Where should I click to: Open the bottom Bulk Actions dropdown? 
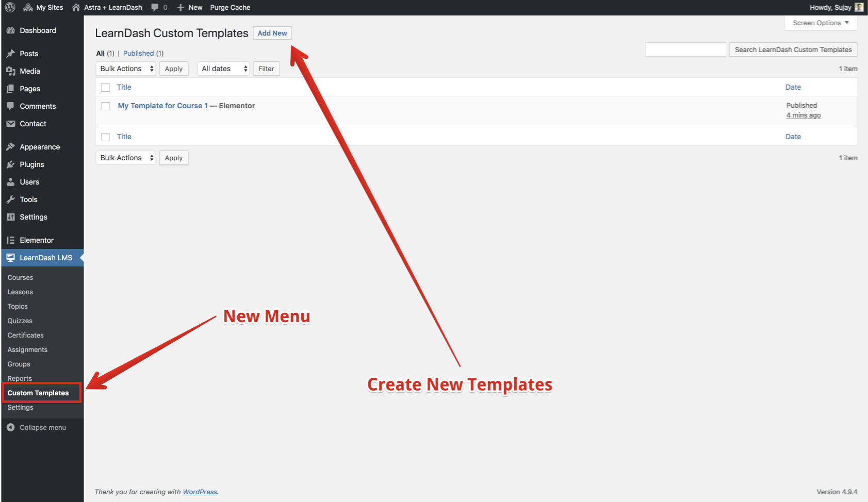click(126, 158)
